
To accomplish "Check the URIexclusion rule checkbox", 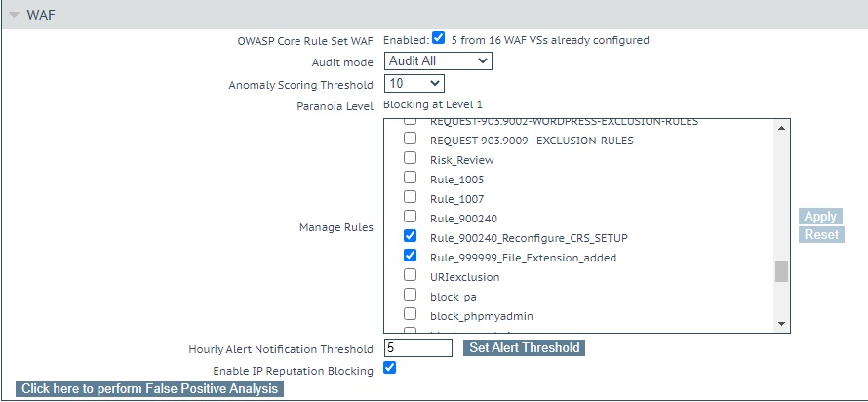I will point(410,275).
